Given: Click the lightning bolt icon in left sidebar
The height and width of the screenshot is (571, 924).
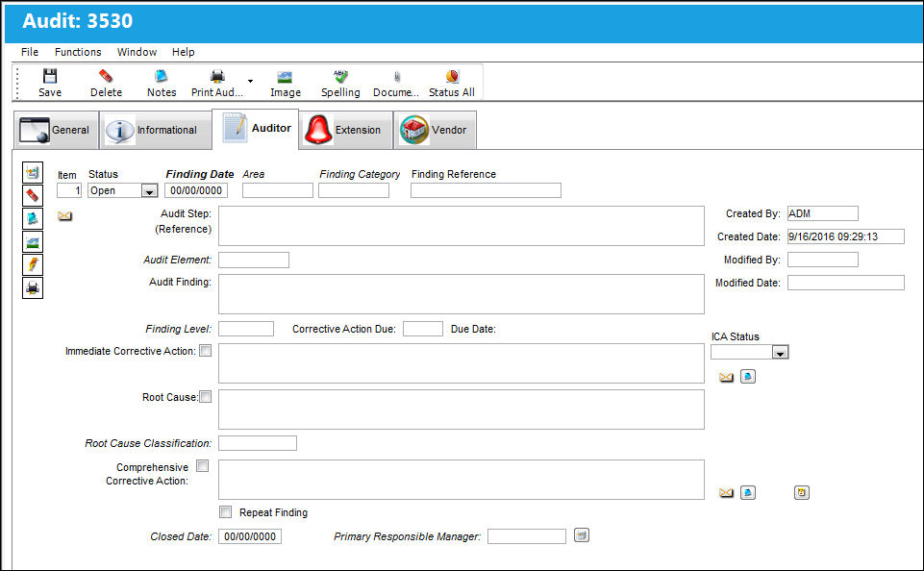Looking at the screenshot, I should 33,264.
